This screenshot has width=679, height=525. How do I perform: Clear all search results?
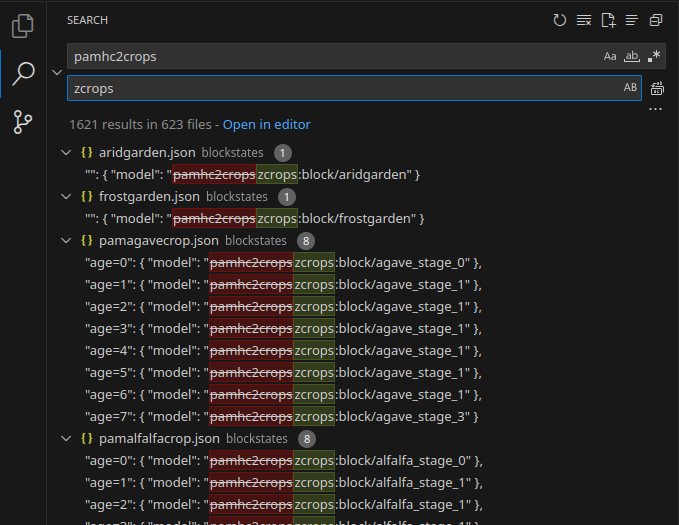click(x=584, y=20)
